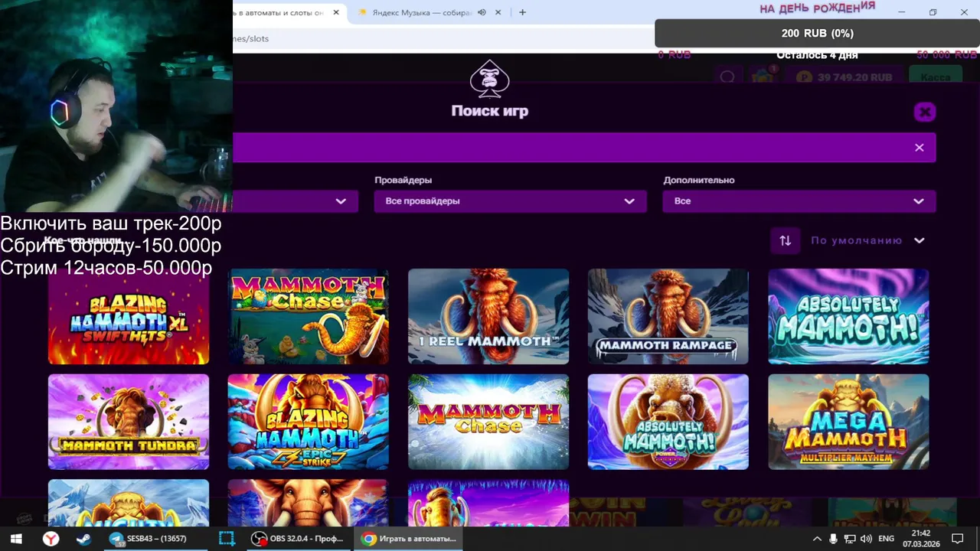
Task: Close the game search modal with purple X
Action: (925, 112)
